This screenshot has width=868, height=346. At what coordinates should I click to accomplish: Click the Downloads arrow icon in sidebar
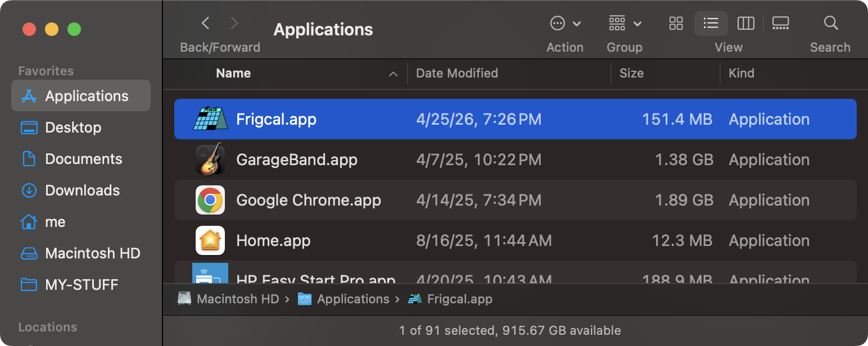click(29, 190)
